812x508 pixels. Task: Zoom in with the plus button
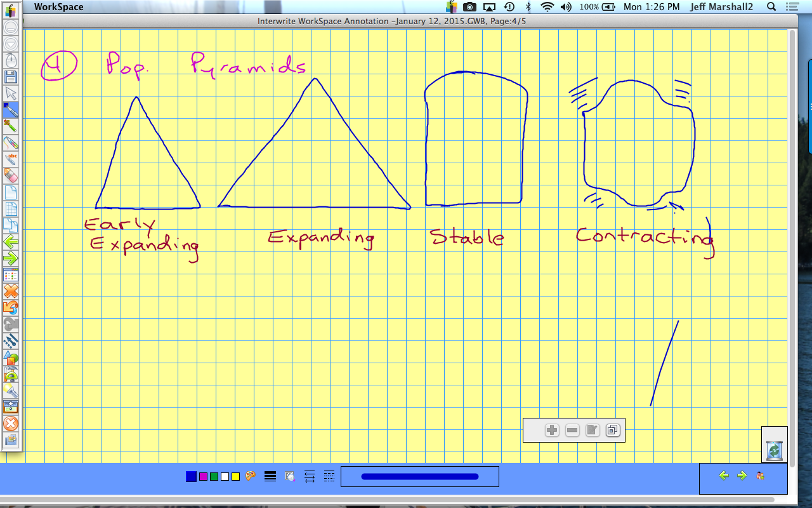pos(552,430)
